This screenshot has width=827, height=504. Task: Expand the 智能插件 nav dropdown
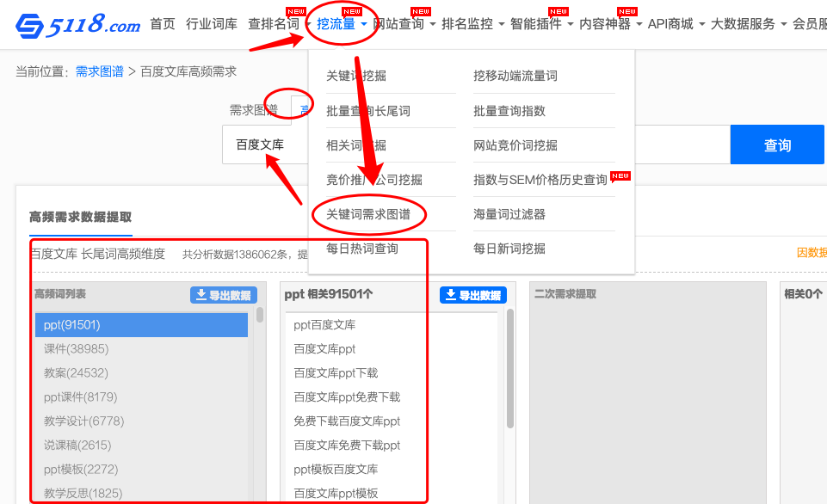point(541,24)
